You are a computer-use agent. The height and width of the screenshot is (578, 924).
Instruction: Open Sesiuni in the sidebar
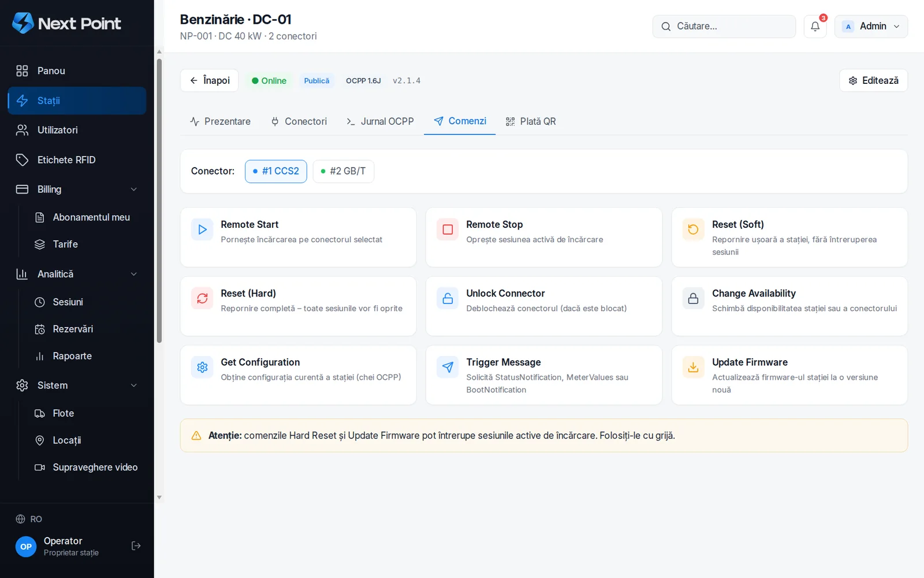point(85,302)
